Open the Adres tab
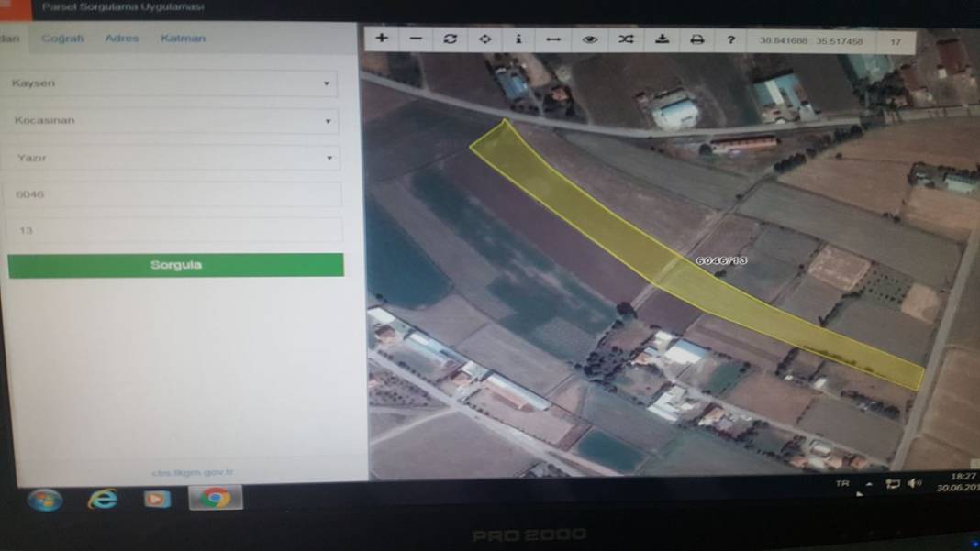The image size is (980, 551). (122, 39)
